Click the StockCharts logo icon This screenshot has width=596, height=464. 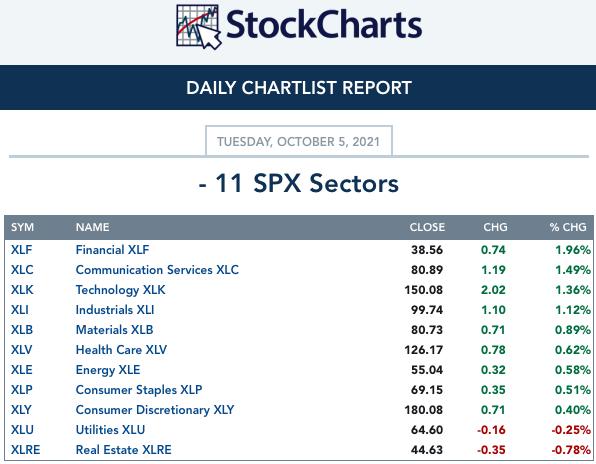pos(199,27)
